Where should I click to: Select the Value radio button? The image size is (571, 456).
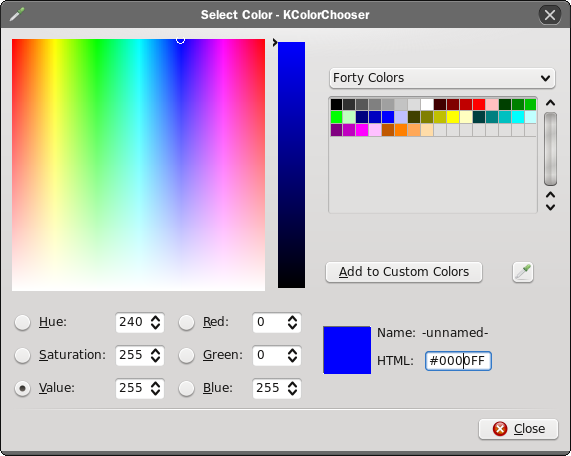pyautogui.click(x=23, y=389)
